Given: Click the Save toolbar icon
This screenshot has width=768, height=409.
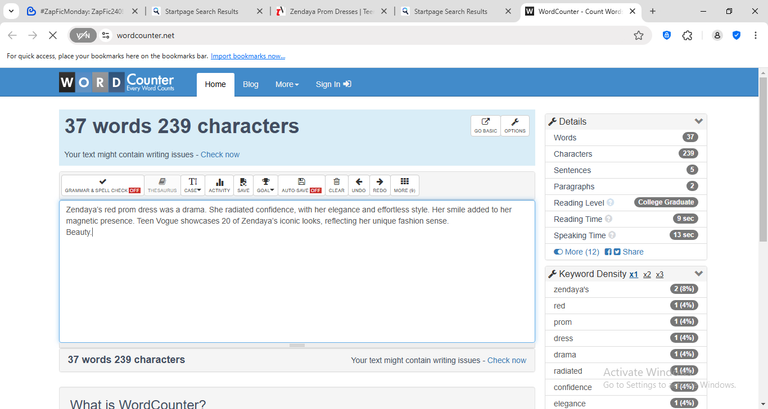Looking at the screenshot, I should pyautogui.click(x=243, y=185).
